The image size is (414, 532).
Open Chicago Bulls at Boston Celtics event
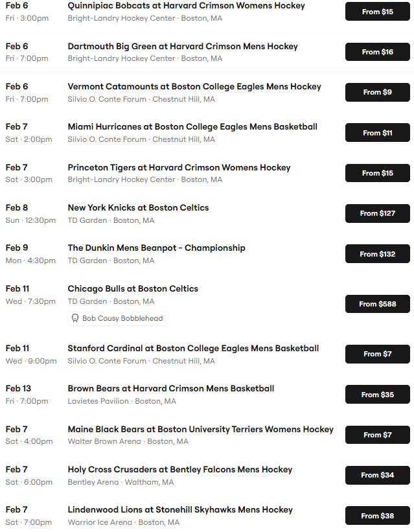[133, 289]
